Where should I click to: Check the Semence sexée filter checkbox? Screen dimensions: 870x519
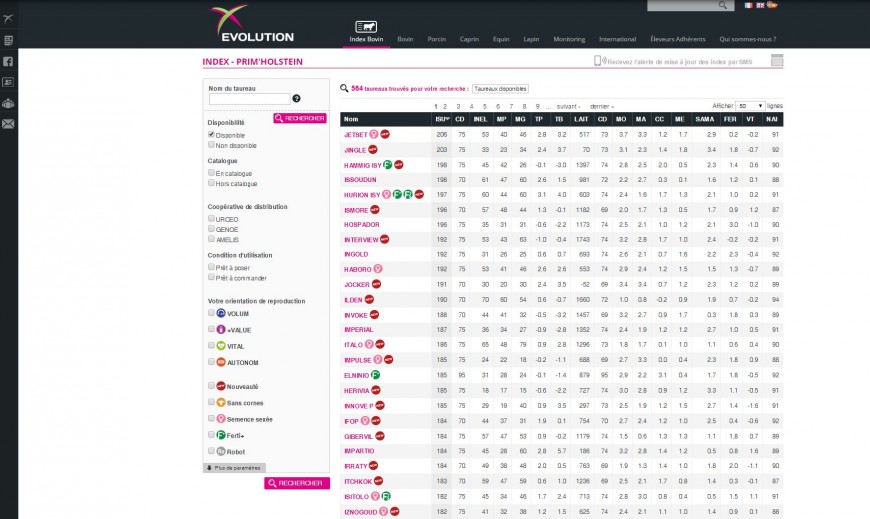[x=211, y=419]
